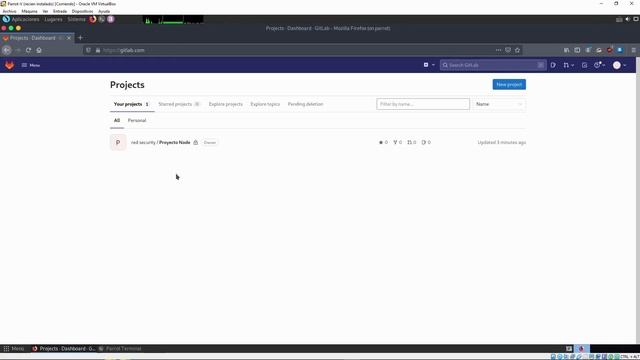This screenshot has width=640, height=360.
Task: Select the All sub-tab
Action: tap(117, 120)
